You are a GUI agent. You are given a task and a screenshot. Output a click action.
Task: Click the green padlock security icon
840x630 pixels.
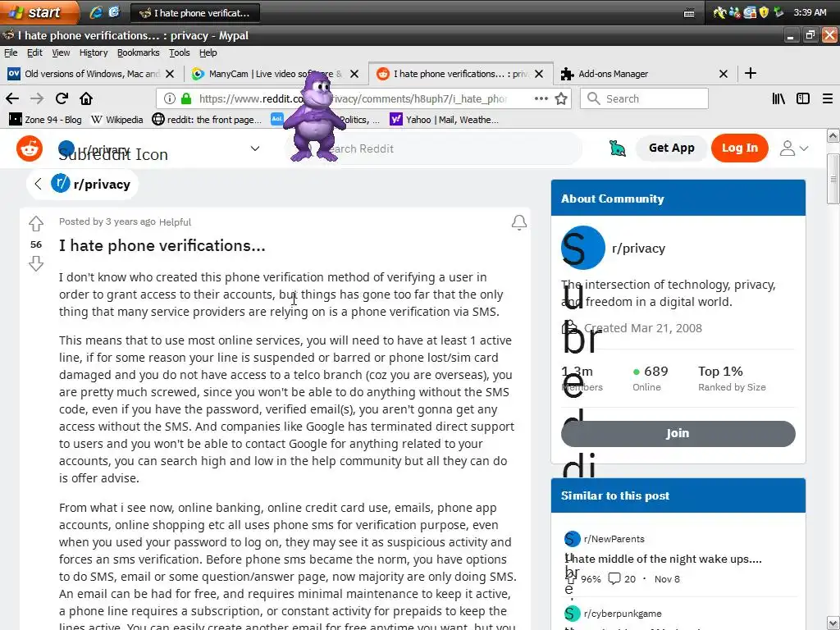tap(186, 98)
